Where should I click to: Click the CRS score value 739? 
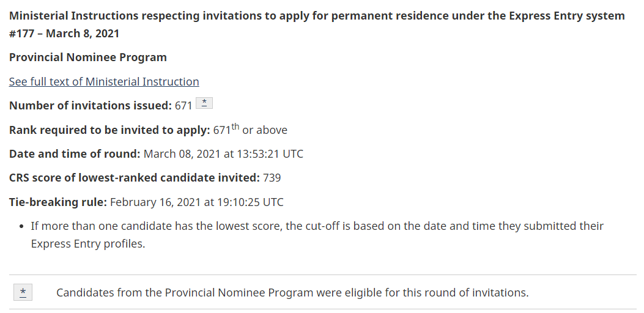click(x=272, y=178)
